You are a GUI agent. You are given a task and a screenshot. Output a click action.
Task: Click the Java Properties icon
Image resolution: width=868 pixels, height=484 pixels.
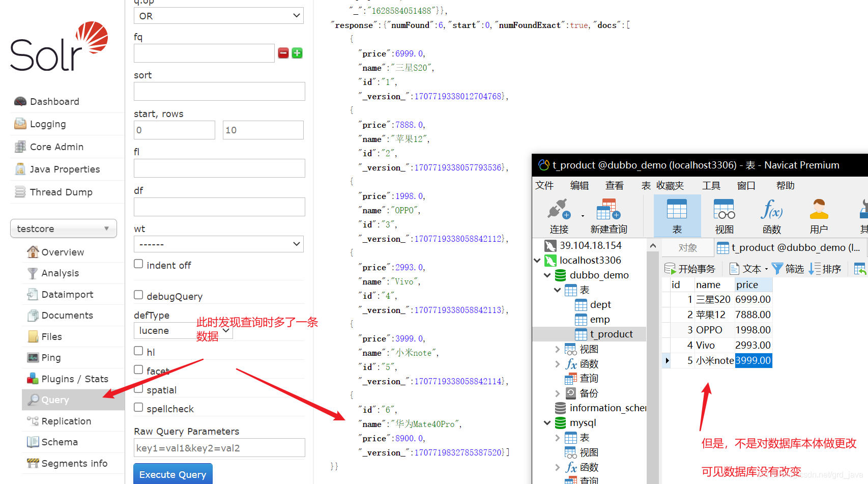tap(20, 169)
